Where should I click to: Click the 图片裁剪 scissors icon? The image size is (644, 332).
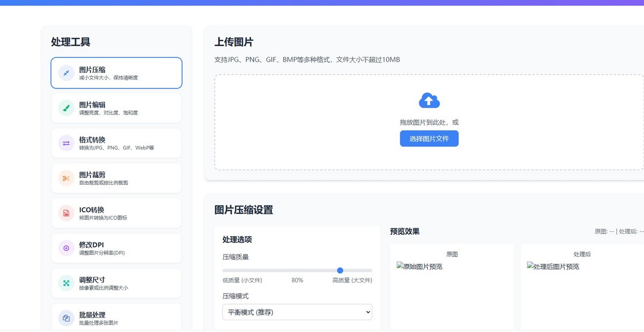[x=66, y=178]
